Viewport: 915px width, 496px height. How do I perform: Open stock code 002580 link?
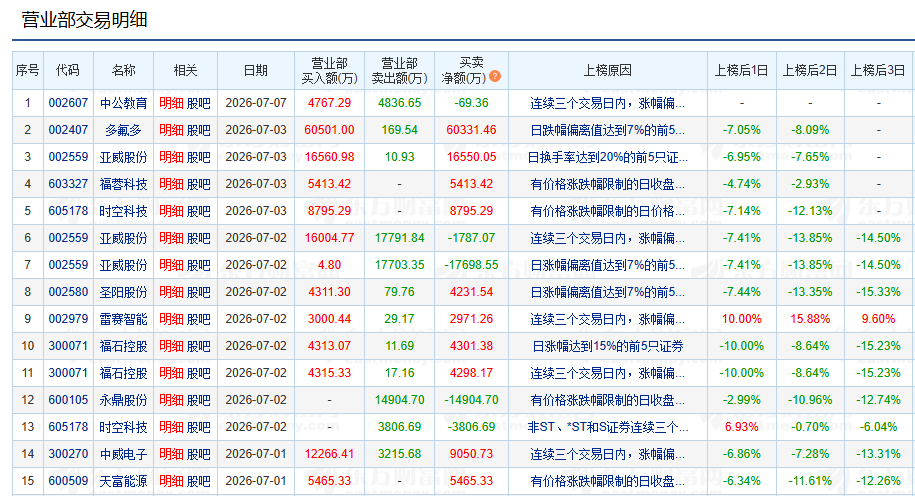[68, 292]
